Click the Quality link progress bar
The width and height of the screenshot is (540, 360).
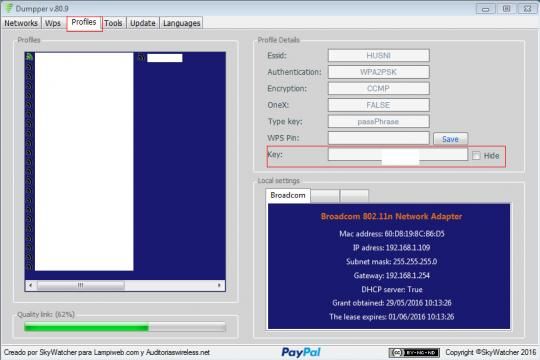(125, 327)
